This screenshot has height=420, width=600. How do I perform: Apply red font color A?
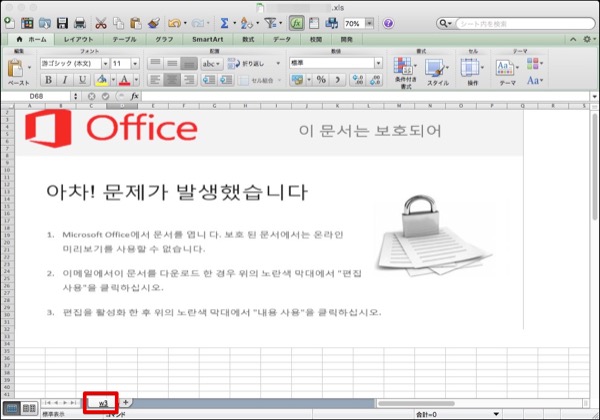[124, 80]
